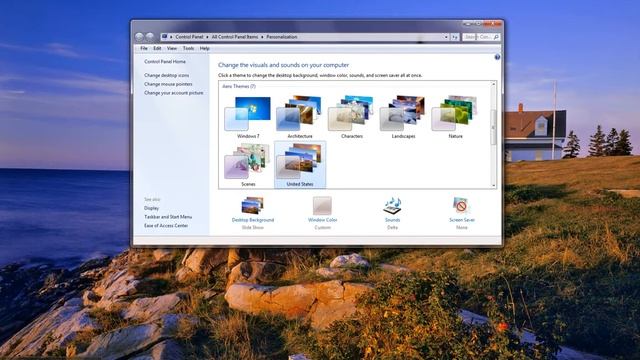The height and width of the screenshot is (360, 640).
Task: Click the search magnifier icon
Action: [496, 37]
